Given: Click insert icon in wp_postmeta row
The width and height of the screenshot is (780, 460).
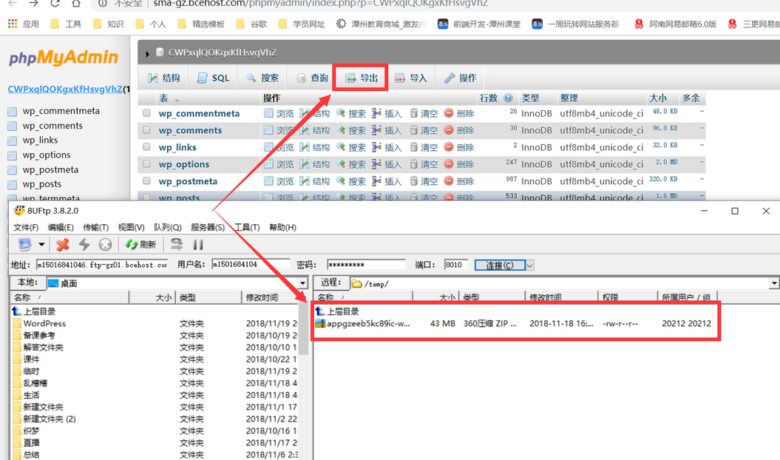Looking at the screenshot, I should point(377,181).
